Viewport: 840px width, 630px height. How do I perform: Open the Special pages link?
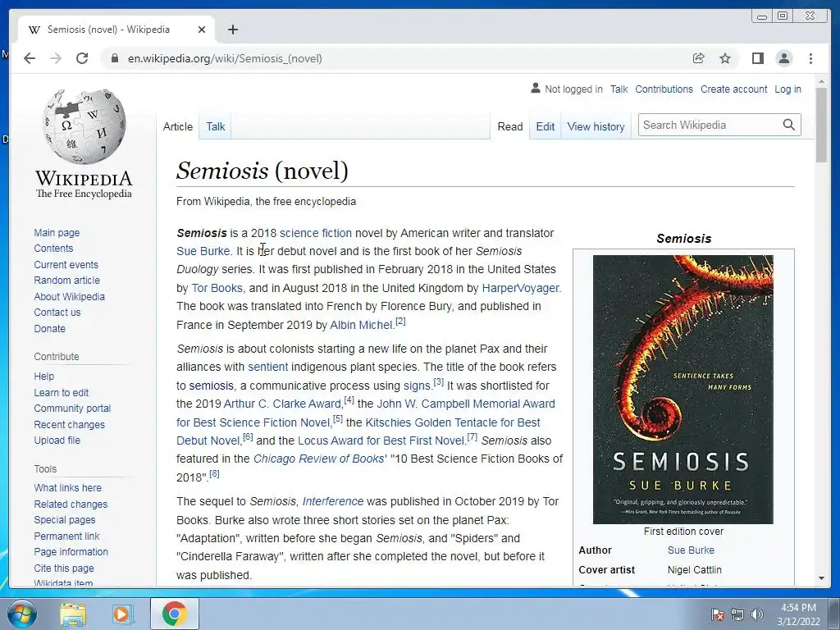point(64,519)
